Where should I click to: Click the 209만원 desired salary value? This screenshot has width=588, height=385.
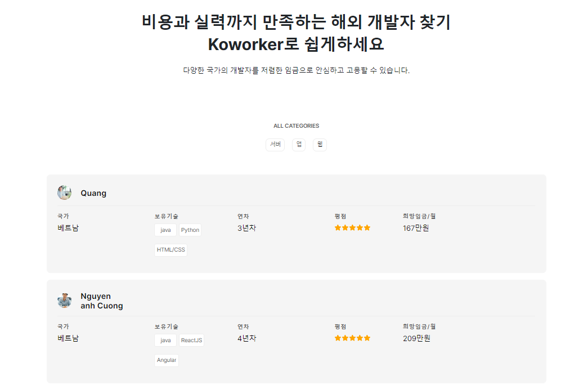(x=416, y=338)
